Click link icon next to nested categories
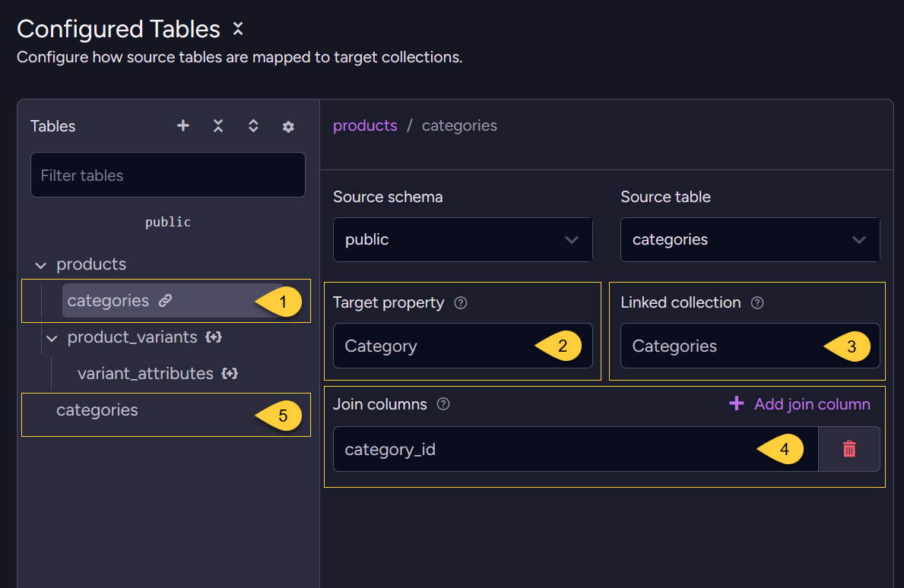904x588 pixels. pos(166,300)
